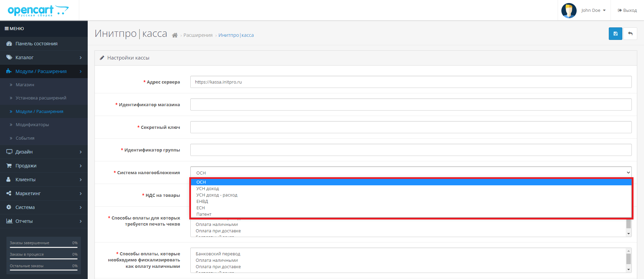Click Заказы завершенные progress bar
This screenshot has width=644, height=279.
44,248
